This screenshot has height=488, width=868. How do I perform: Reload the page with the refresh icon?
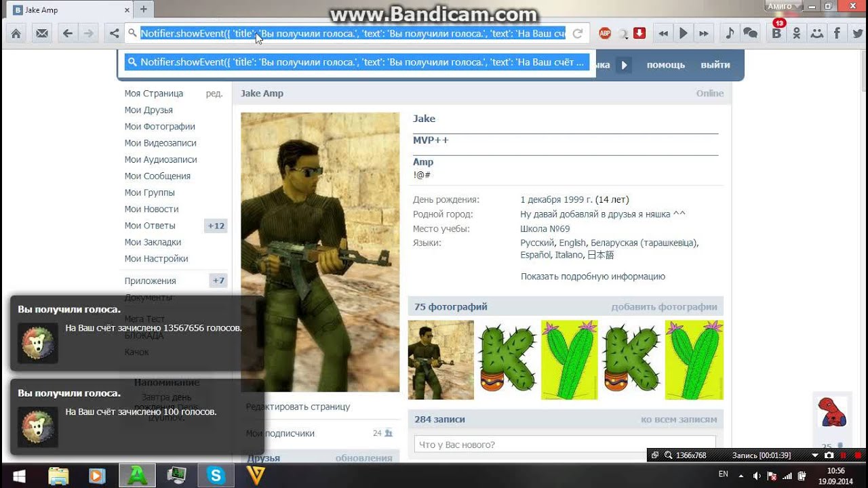click(578, 33)
